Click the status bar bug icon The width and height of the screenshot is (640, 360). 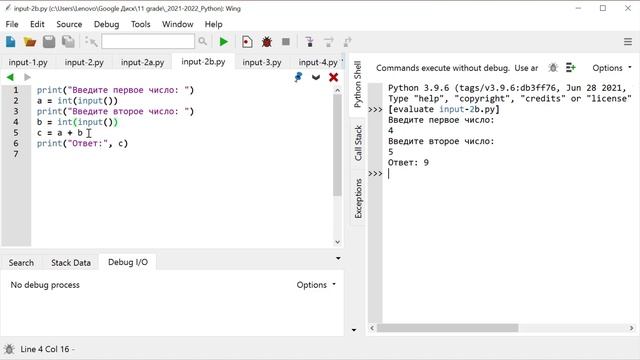pyautogui.click(x=9, y=349)
